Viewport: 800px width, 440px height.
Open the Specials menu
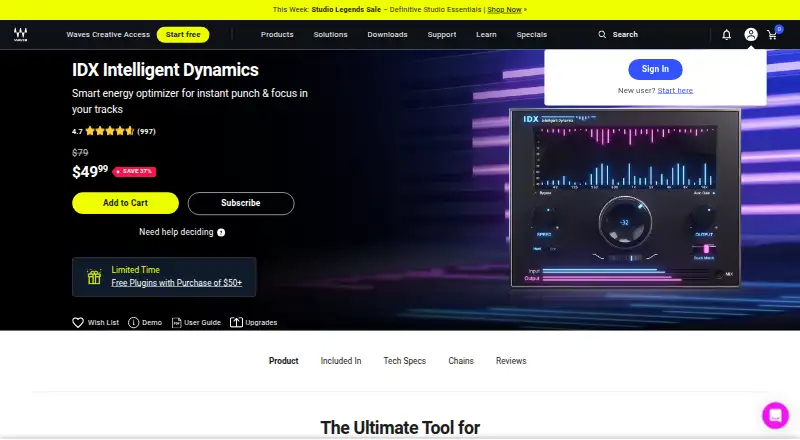coord(532,35)
